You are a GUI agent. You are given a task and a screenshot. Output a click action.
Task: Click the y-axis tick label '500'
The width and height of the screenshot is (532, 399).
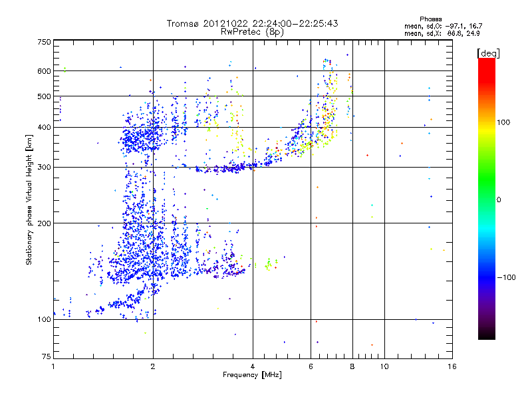pos(44,96)
